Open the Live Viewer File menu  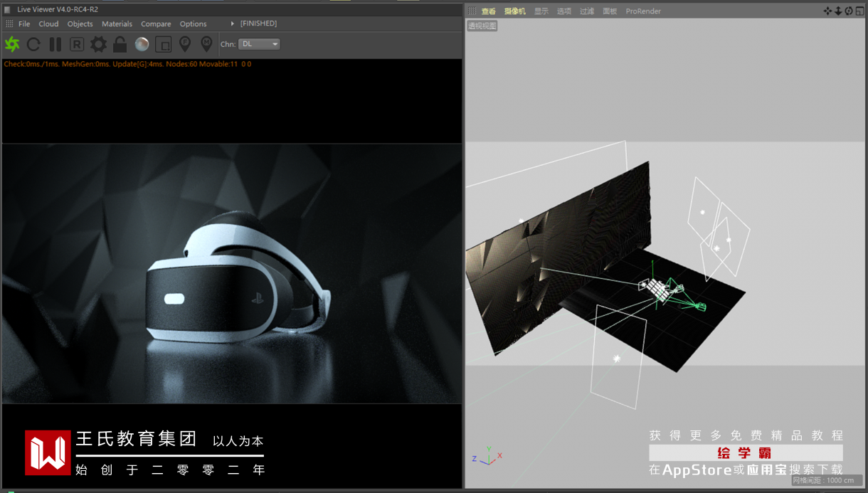24,23
